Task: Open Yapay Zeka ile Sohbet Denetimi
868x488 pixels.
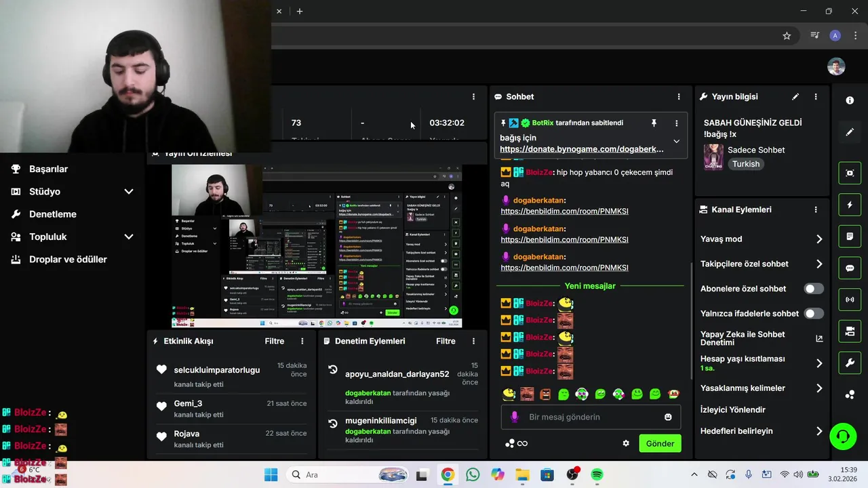Action: point(762,338)
